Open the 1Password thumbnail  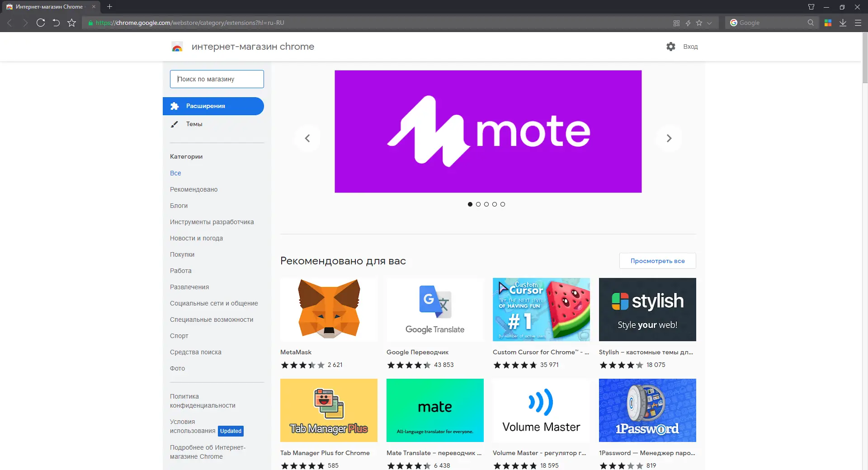click(647, 410)
